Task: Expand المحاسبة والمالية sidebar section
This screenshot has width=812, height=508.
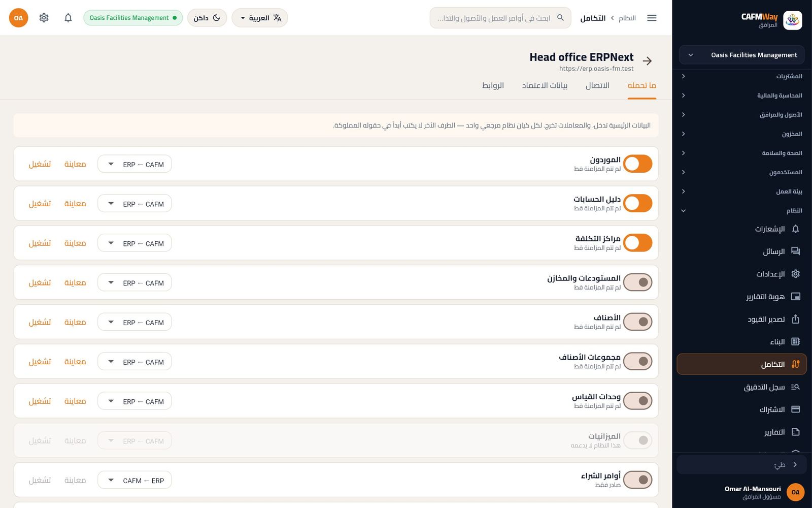Action: click(741, 96)
